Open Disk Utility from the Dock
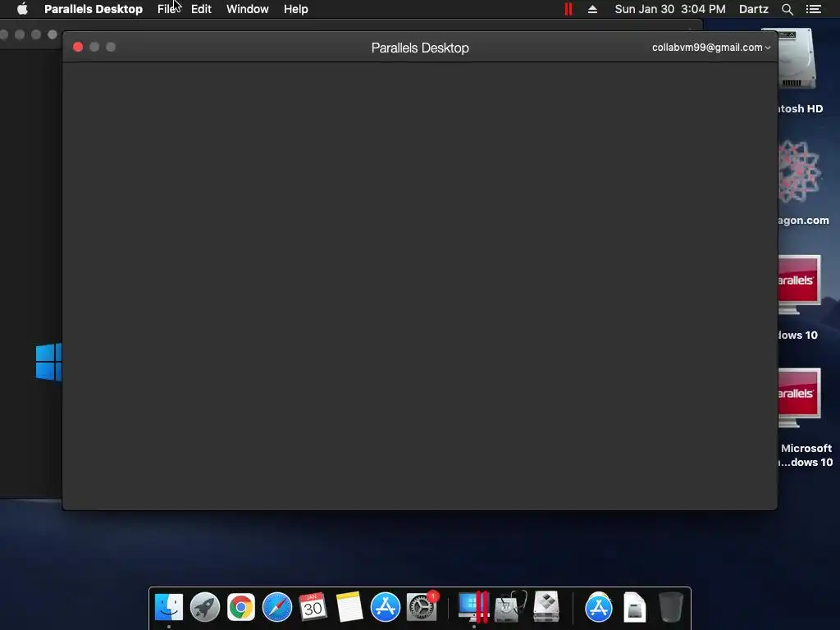840x630 pixels. coord(510,607)
